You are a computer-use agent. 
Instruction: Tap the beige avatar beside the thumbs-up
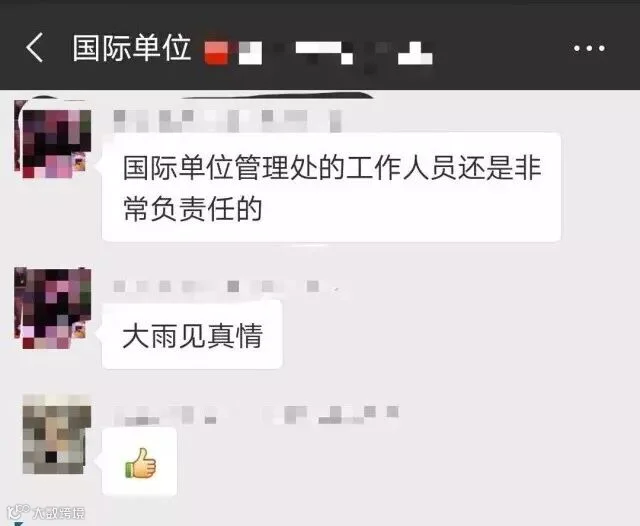(x=56, y=434)
